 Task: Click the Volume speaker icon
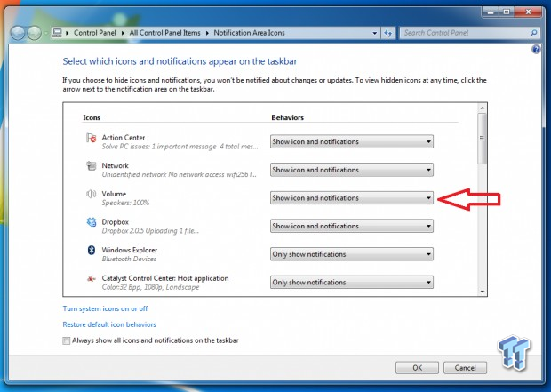pos(91,194)
